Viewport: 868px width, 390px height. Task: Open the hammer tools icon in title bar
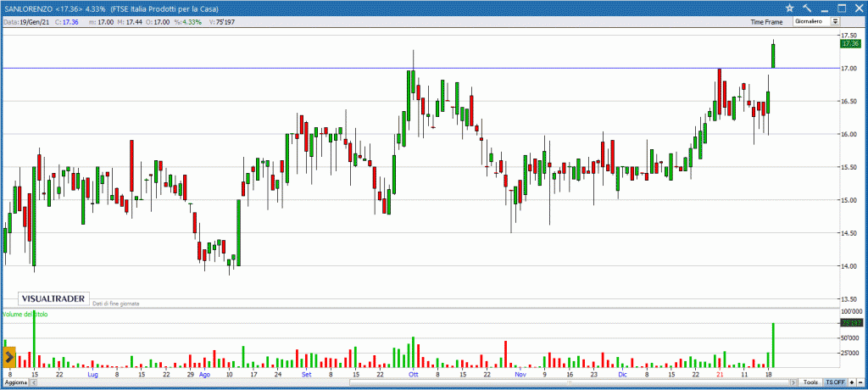pyautogui.click(x=807, y=8)
